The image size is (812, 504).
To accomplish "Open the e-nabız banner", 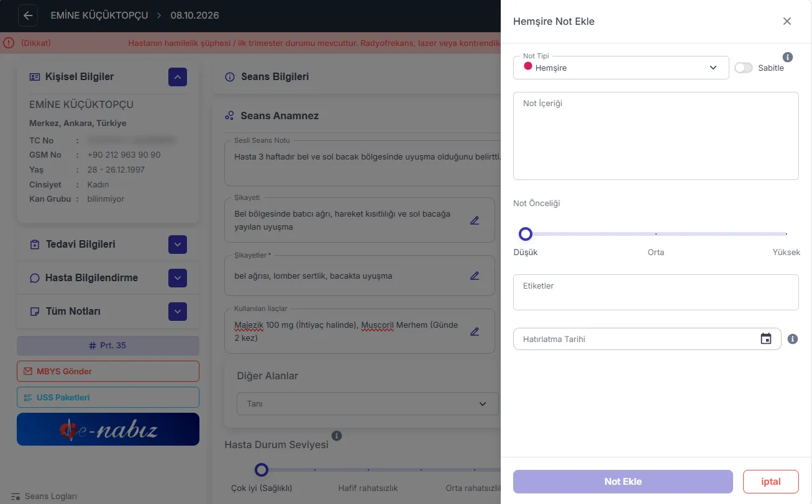I will tap(108, 430).
